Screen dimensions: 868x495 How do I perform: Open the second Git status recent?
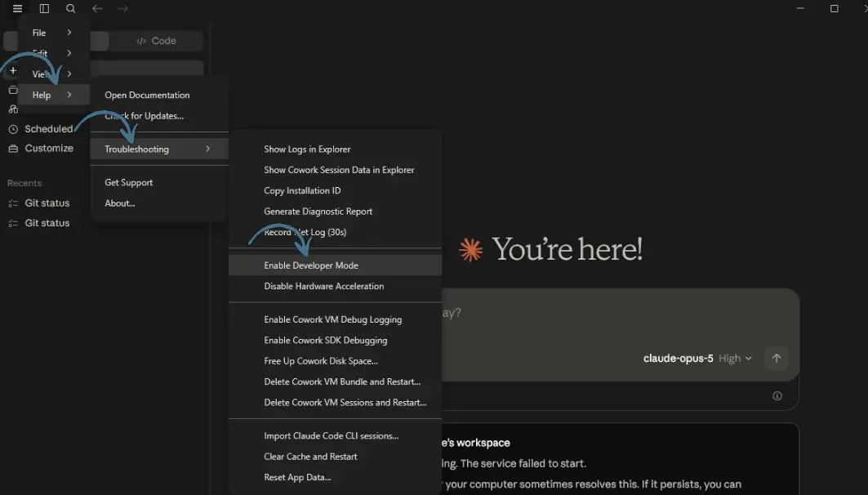(x=47, y=223)
